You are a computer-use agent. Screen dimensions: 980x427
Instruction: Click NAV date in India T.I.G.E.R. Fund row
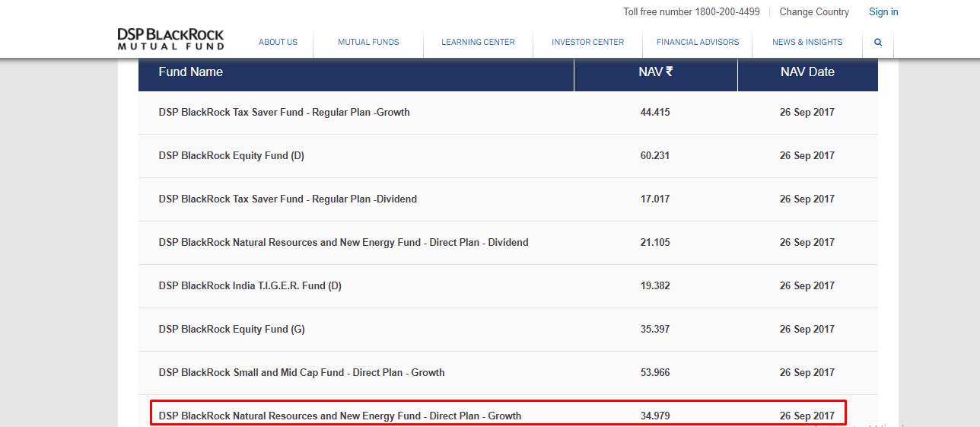tap(807, 286)
